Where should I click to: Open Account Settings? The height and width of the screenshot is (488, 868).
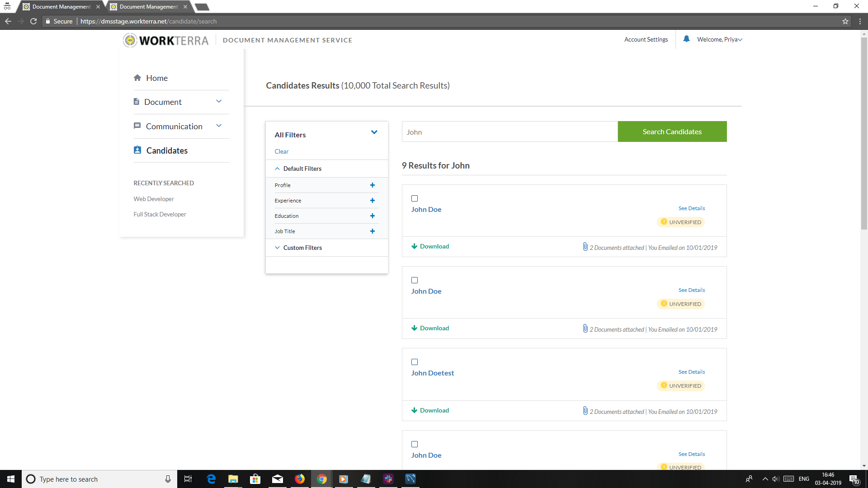[x=646, y=39]
